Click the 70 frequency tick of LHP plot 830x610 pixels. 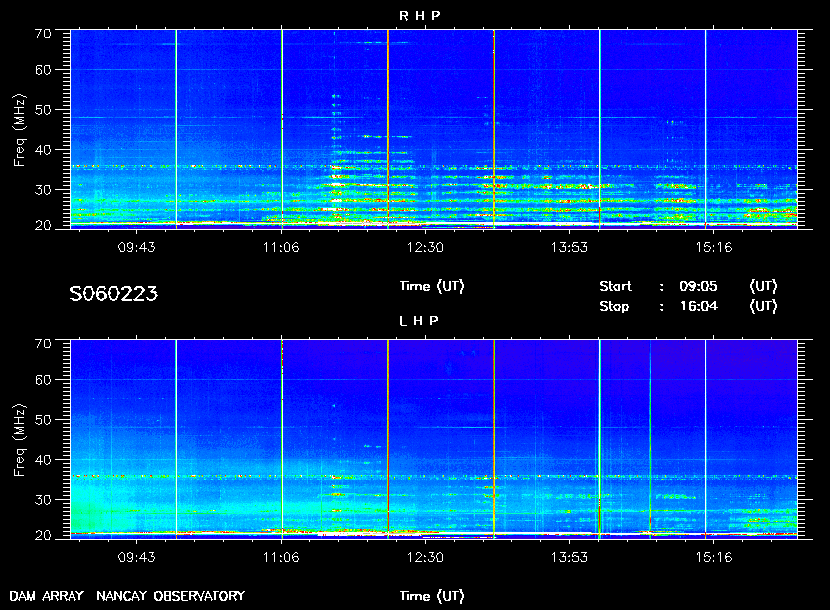pos(43,344)
